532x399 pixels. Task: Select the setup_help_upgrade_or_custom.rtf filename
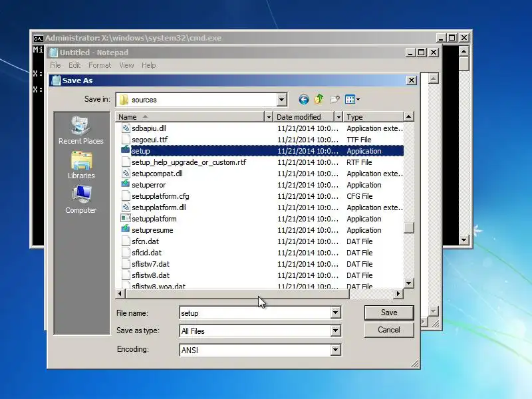189,162
